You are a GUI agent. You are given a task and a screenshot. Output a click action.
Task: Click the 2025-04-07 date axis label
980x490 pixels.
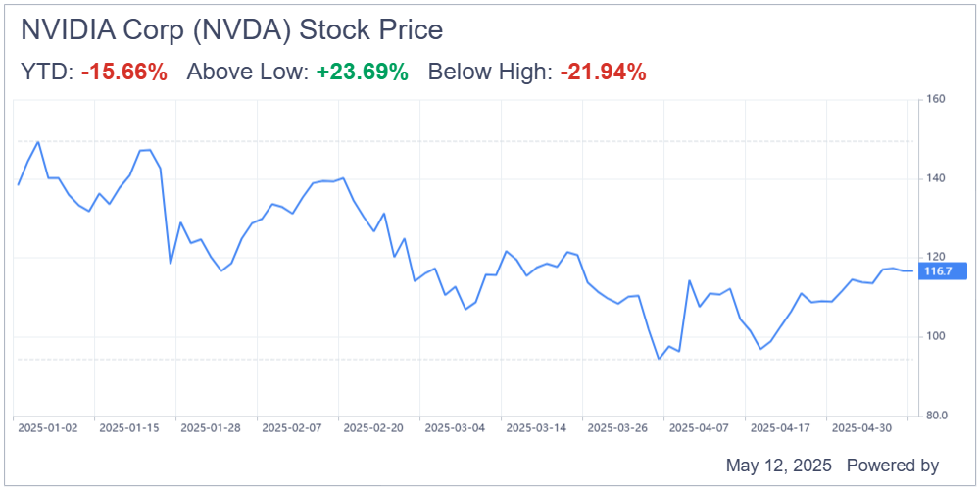[698, 428]
